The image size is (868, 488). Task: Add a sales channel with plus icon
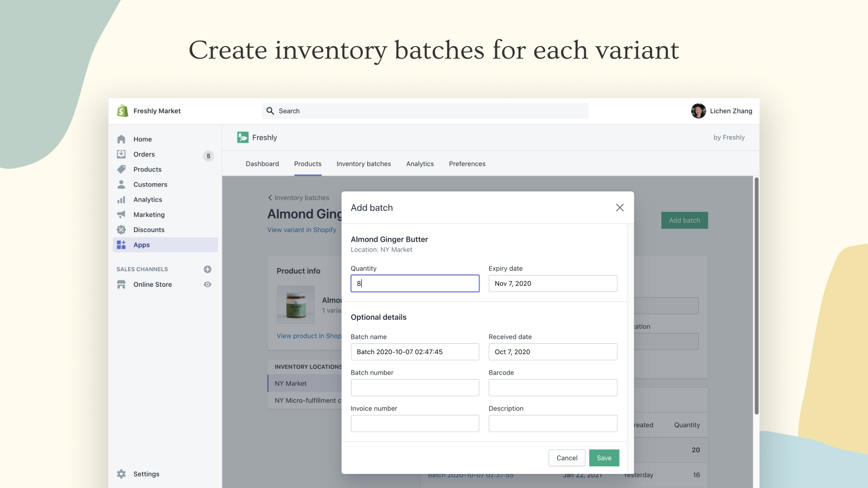(207, 269)
